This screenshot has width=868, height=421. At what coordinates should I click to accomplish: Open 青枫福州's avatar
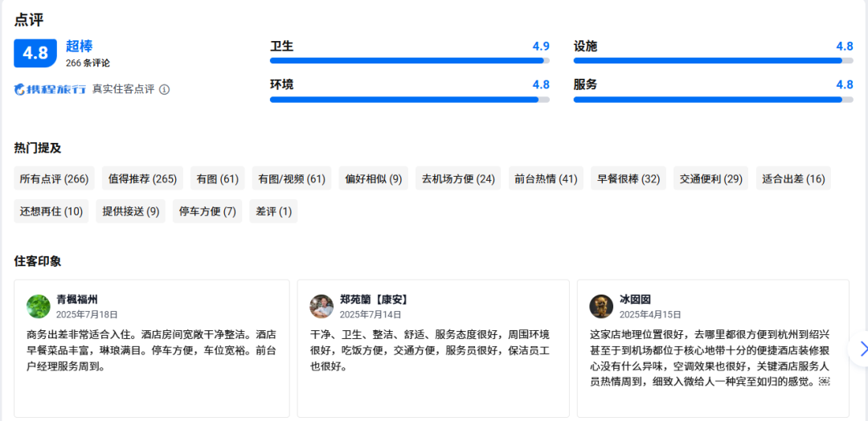click(39, 306)
